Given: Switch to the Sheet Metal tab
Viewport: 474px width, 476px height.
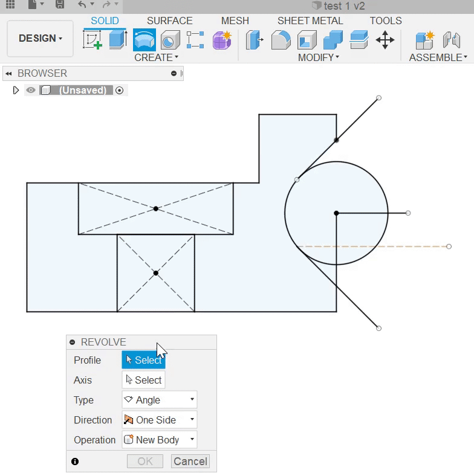Looking at the screenshot, I should pyautogui.click(x=310, y=21).
